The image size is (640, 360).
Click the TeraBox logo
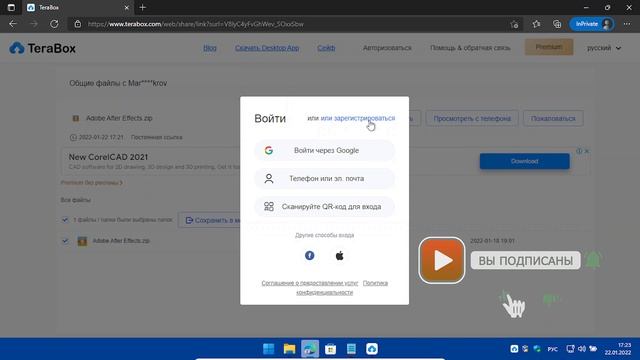[42, 48]
